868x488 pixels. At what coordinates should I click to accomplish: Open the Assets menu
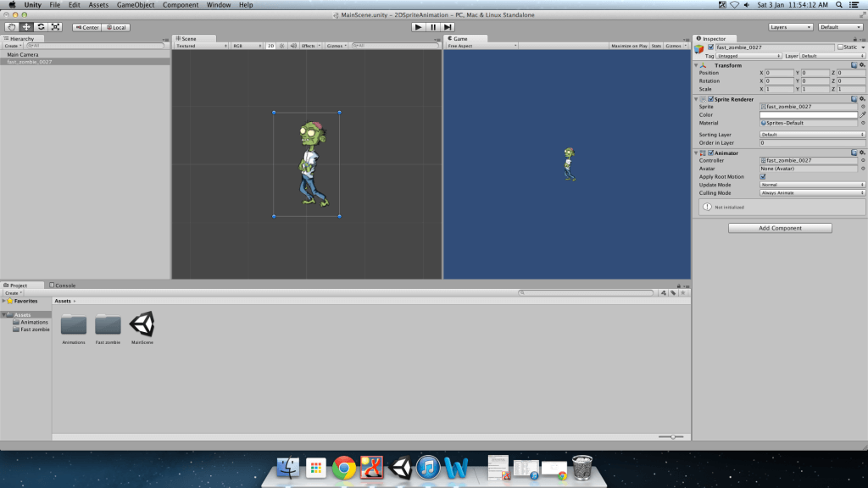click(x=98, y=5)
